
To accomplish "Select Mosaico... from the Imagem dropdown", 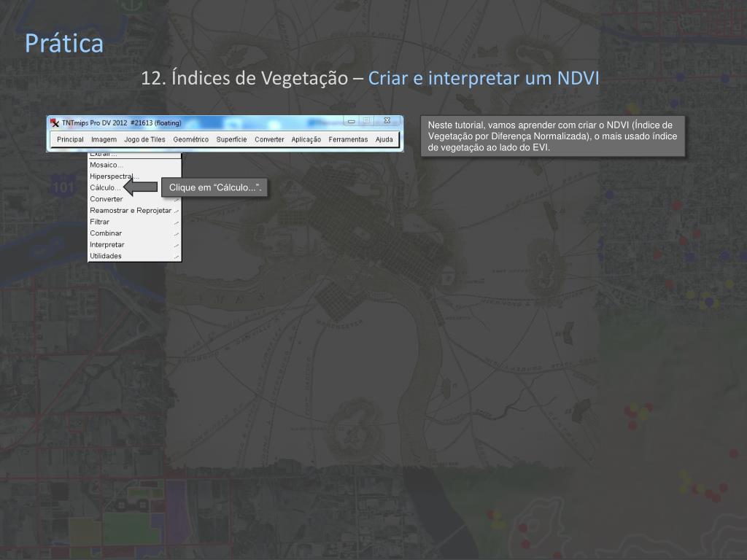I will pos(134,165).
